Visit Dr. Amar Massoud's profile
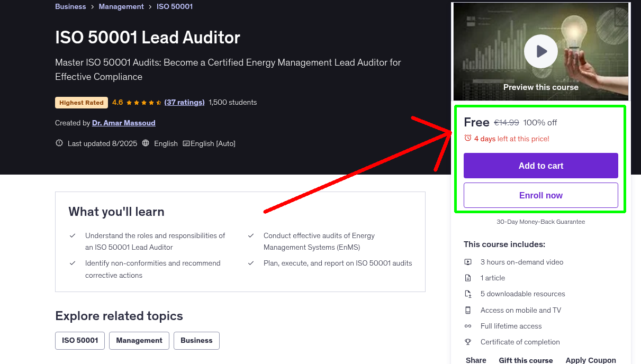Viewport: 641px width, 364px height. 123,123
